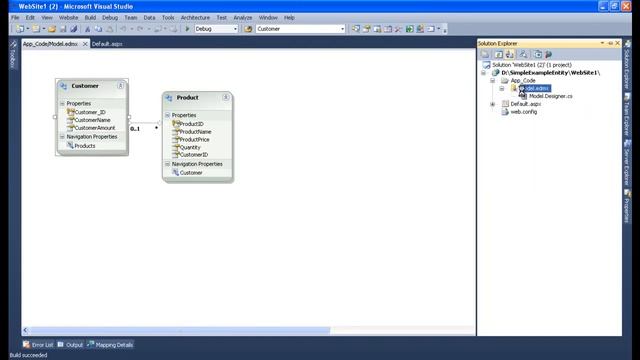Viewport: 640px width, 360px height.
Task: Collapse Properties section of Customer entity
Action: (62, 104)
